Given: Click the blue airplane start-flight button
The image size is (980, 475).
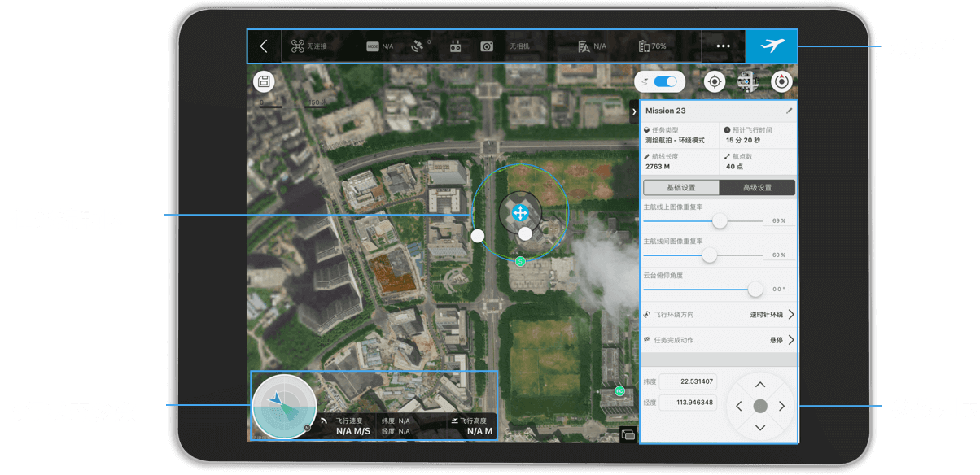Looking at the screenshot, I should (771, 46).
